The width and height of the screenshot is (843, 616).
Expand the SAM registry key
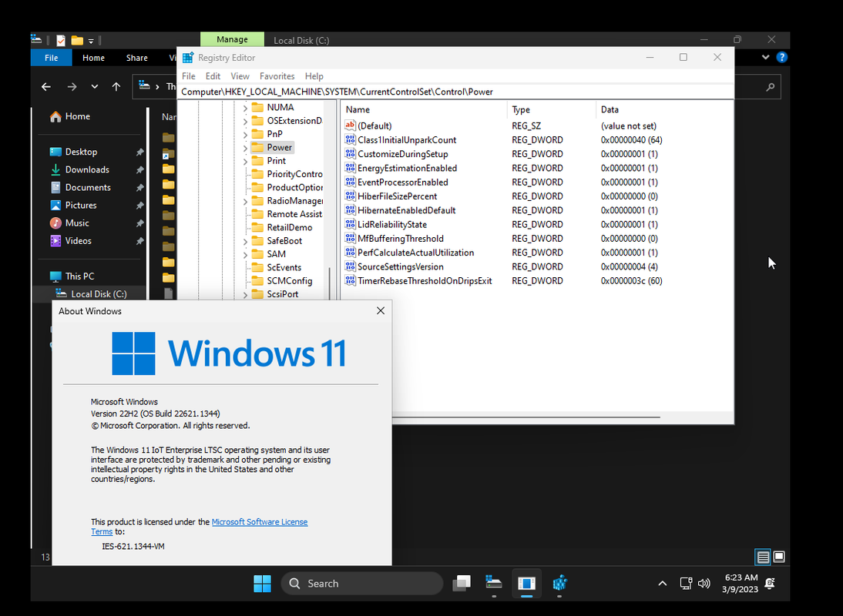click(x=245, y=254)
